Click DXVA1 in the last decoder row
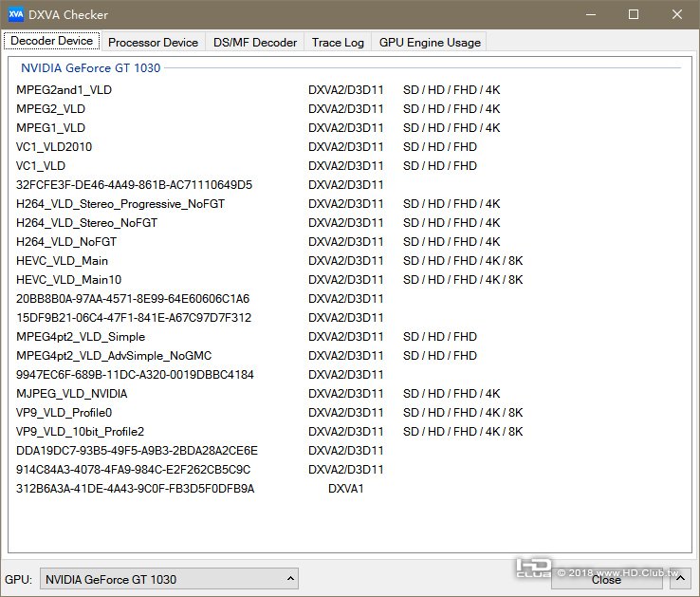 (x=345, y=489)
